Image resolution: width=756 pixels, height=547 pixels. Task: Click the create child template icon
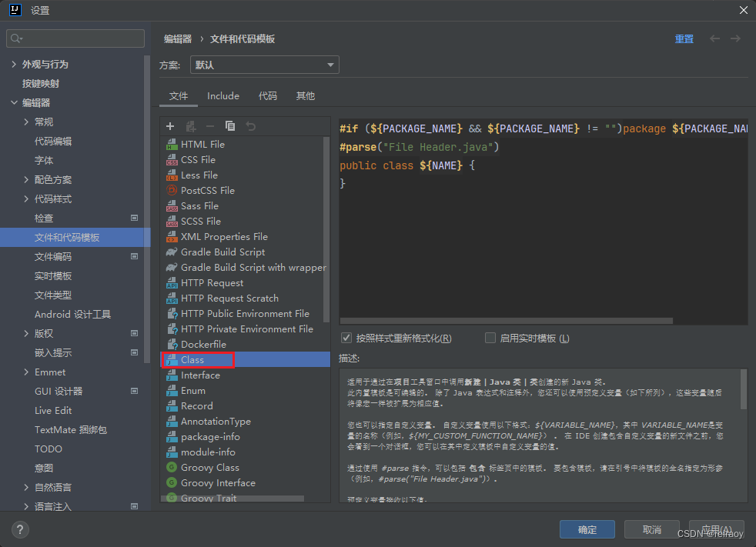pyautogui.click(x=189, y=125)
